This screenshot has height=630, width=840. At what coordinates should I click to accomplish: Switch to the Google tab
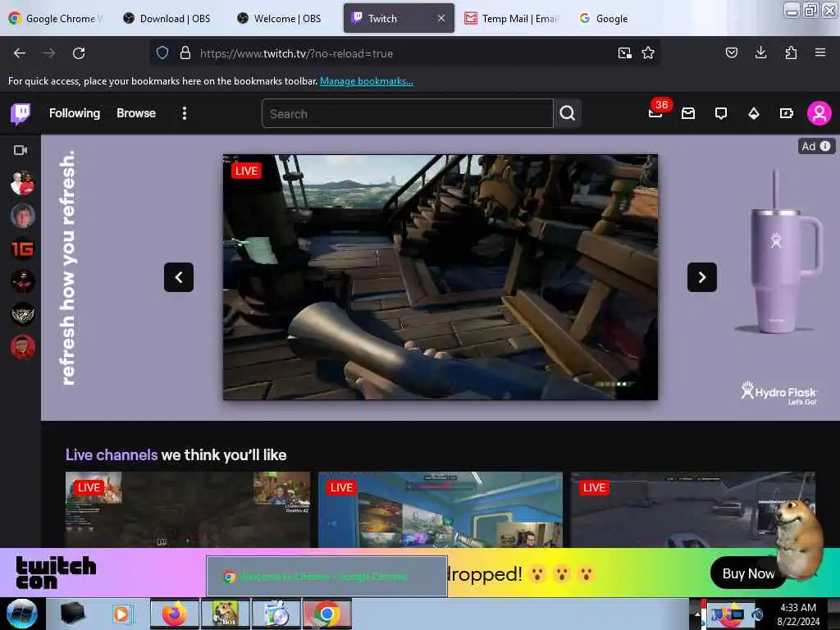tap(605, 19)
